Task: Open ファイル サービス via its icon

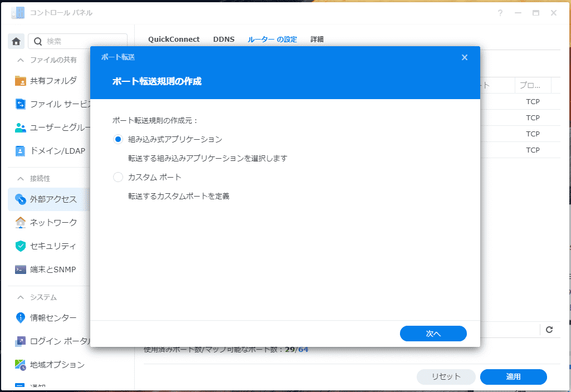Action: (x=21, y=104)
